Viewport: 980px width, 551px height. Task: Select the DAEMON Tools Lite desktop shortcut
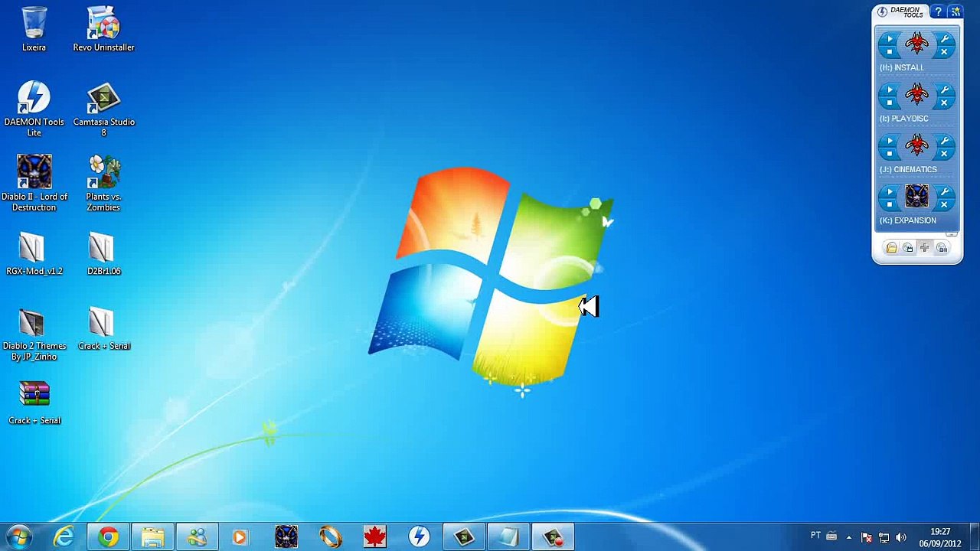click(x=34, y=109)
